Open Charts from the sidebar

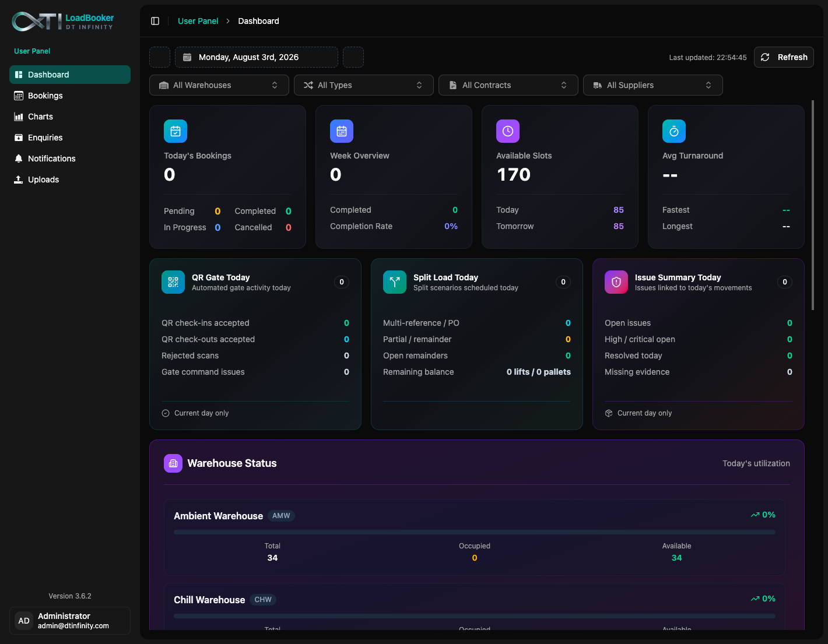(70, 117)
